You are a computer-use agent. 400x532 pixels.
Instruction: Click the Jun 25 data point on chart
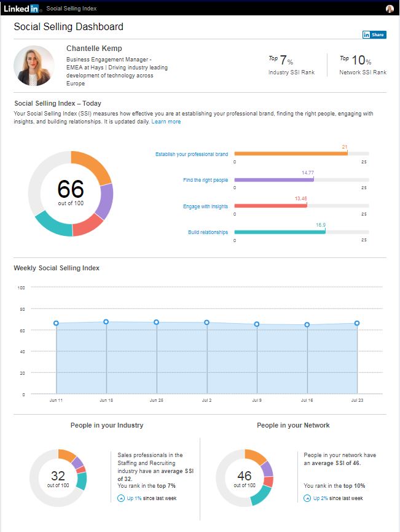click(x=156, y=322)
